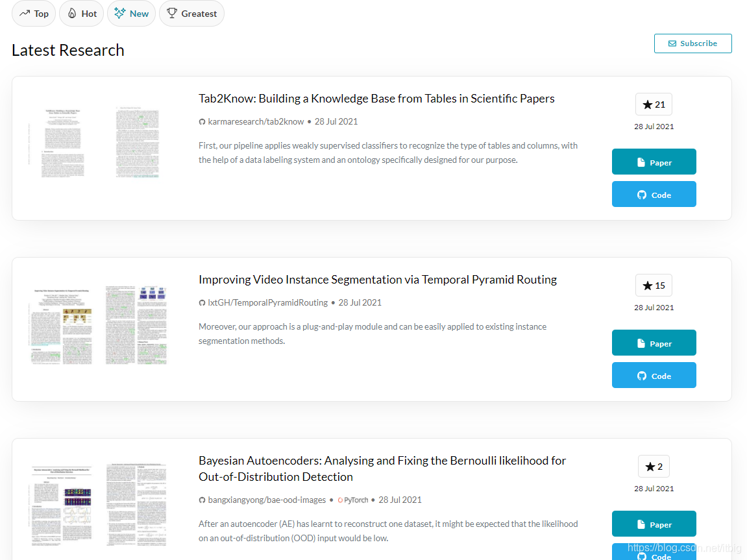Screen dimensions: 747x560
Task: Select the New tab
Action: (132, 14)
